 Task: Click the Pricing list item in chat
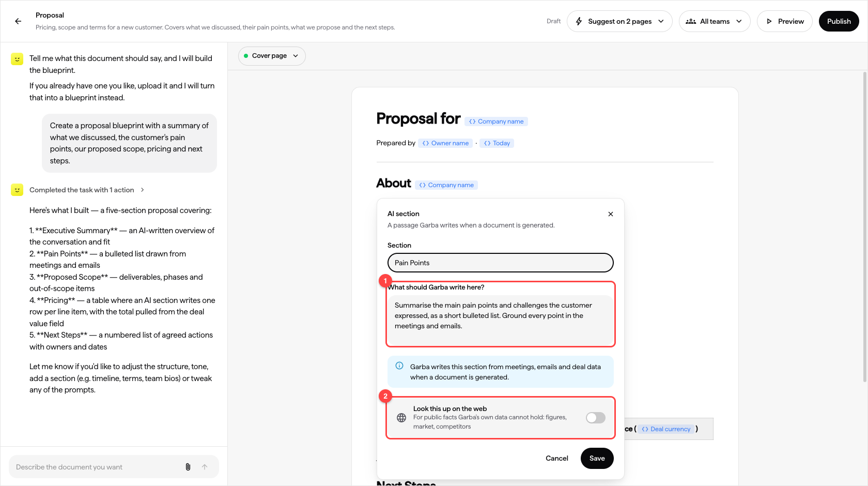(x=122, y=312)
